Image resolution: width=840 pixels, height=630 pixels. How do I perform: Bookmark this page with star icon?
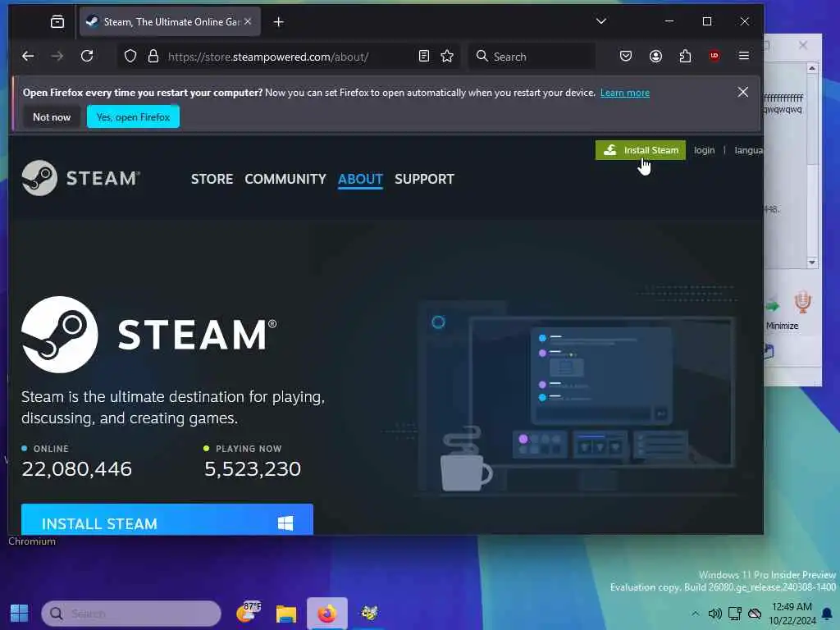[x=447, y=57]
